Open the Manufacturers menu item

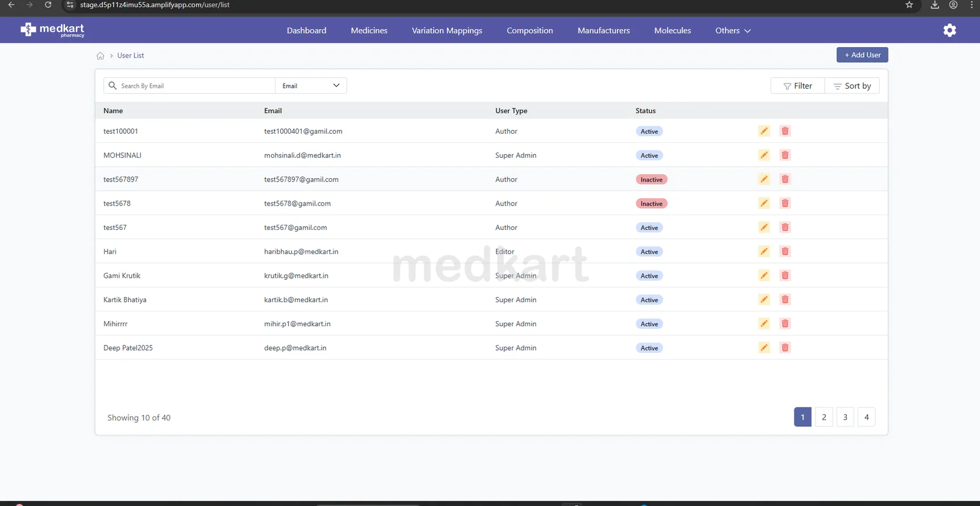[x=603, y=31]
